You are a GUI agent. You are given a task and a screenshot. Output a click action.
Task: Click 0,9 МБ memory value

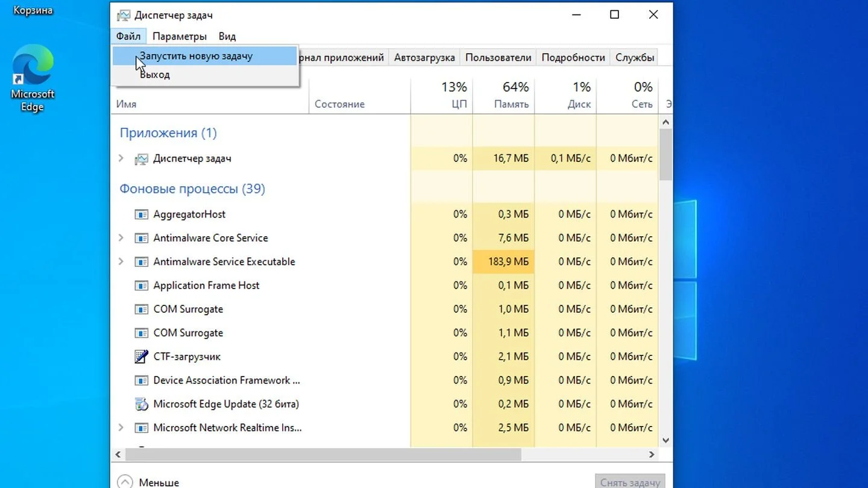coord(514,380)
